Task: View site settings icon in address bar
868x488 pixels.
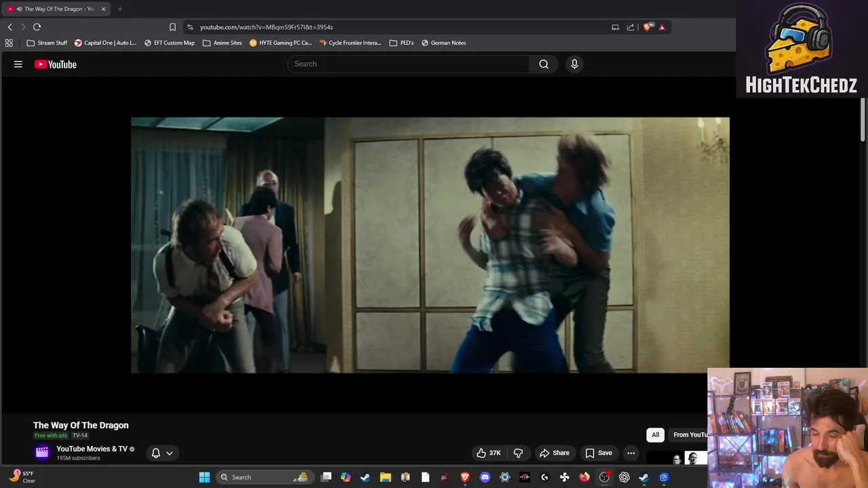Action: 190,27
